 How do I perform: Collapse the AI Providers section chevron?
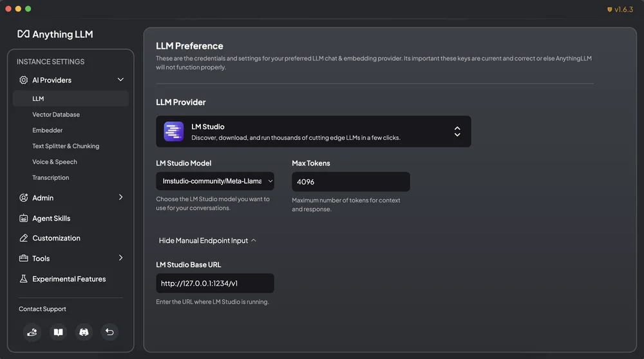coord(120,79)
